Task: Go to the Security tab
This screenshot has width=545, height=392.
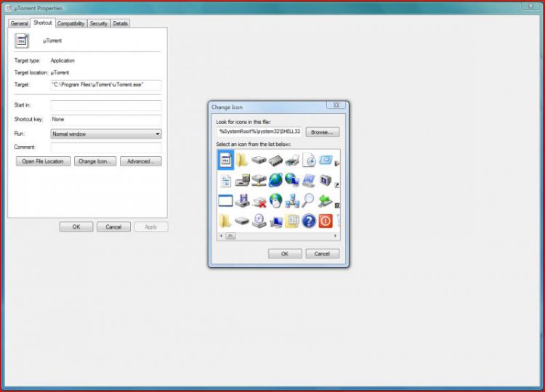Action: (x=98, y=23)
